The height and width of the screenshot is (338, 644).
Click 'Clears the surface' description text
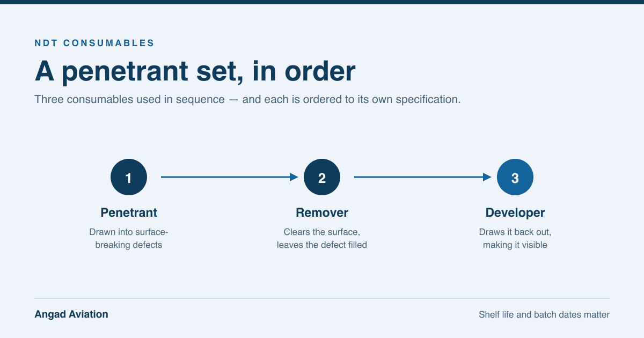pyautogui.click(x=322, y=238)
